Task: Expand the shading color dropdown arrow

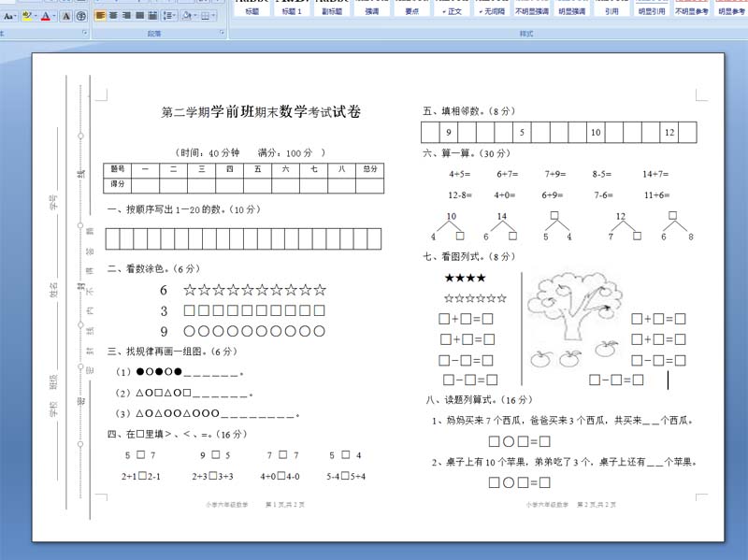Action: point(195,16)
